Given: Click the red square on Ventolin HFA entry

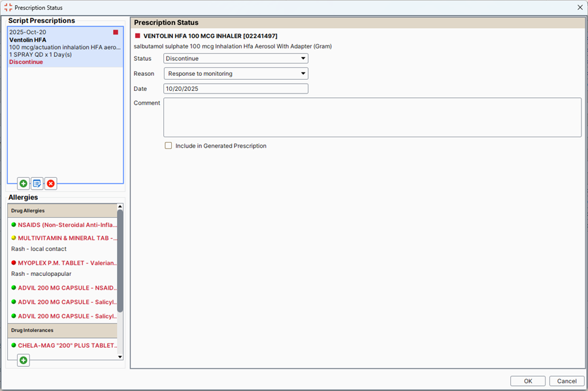Looking at the screenshot, I should tap(116, 32).
